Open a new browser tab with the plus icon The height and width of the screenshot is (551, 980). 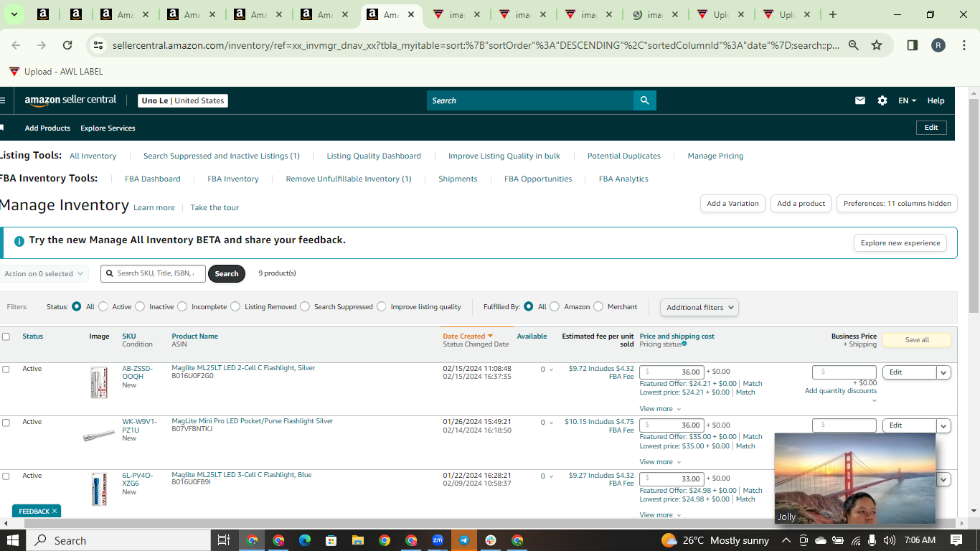(x=832, y=14)
